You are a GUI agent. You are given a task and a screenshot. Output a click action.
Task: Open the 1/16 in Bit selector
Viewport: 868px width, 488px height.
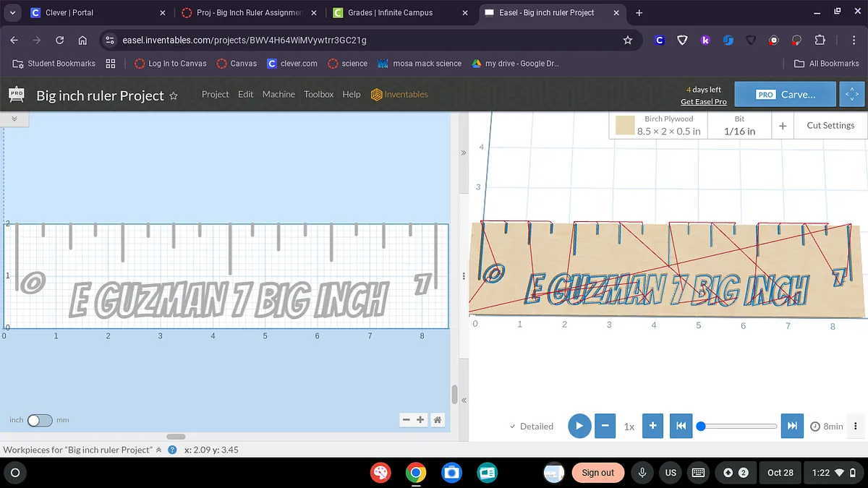tap(739, 125)
